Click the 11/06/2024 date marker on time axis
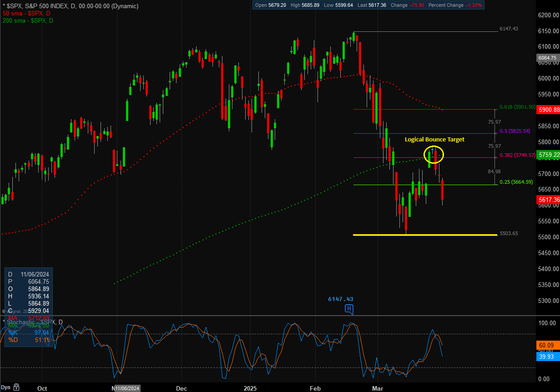 [x=127, y=388]
